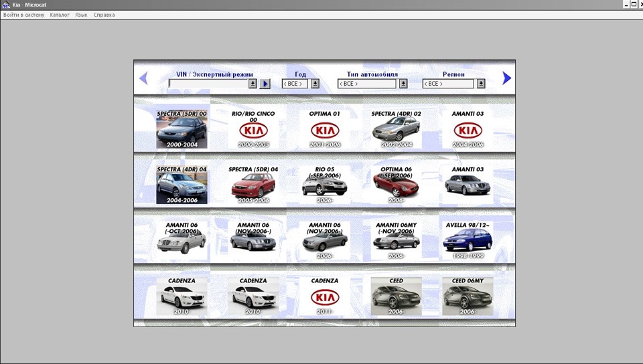The image size is (643, 364).
Task: Open the Справка menu
Action: (104, 15)
